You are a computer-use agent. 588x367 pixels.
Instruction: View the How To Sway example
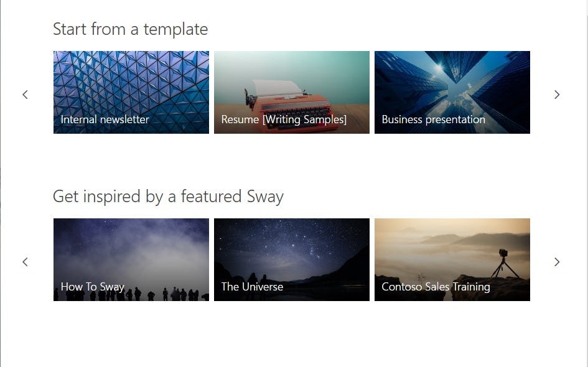[131, 259]
